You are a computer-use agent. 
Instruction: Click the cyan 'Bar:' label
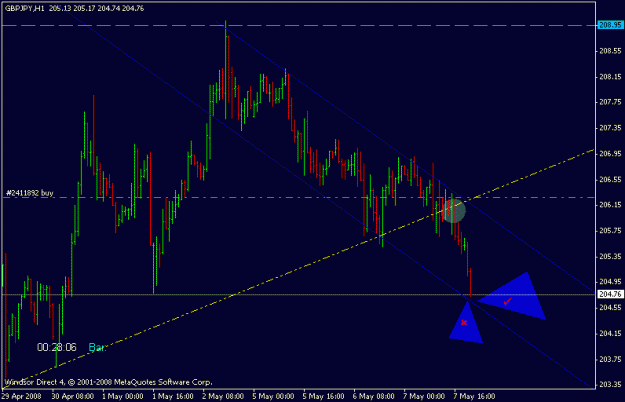pyautogui.click(x=97, y=347)
